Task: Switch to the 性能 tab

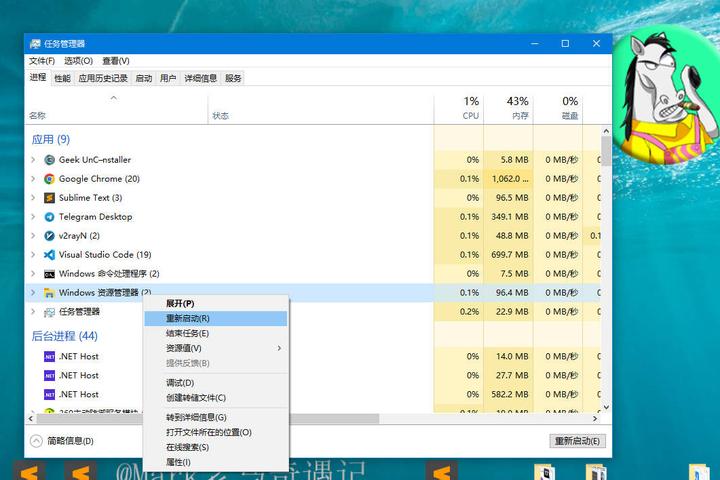Action: (62, 79)
